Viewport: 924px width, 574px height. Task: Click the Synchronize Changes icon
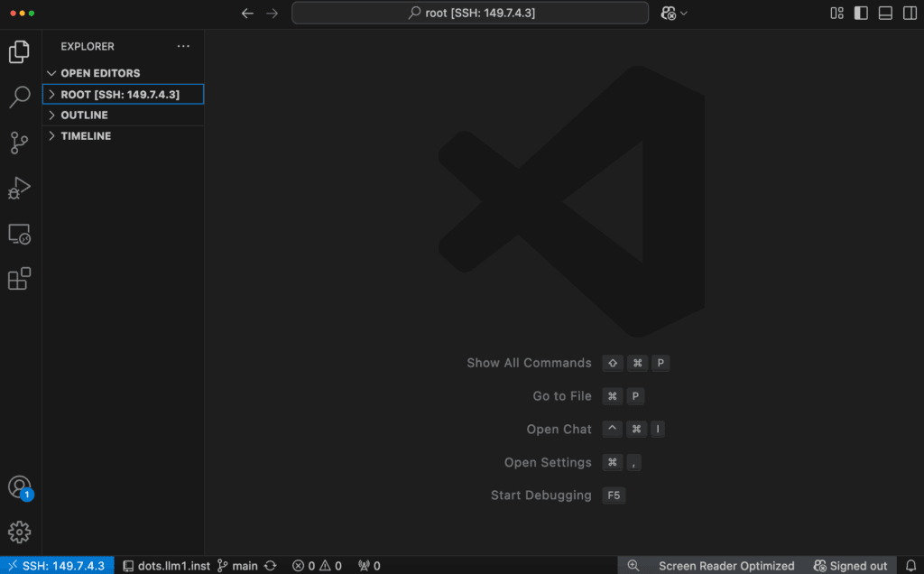[271, 566]
